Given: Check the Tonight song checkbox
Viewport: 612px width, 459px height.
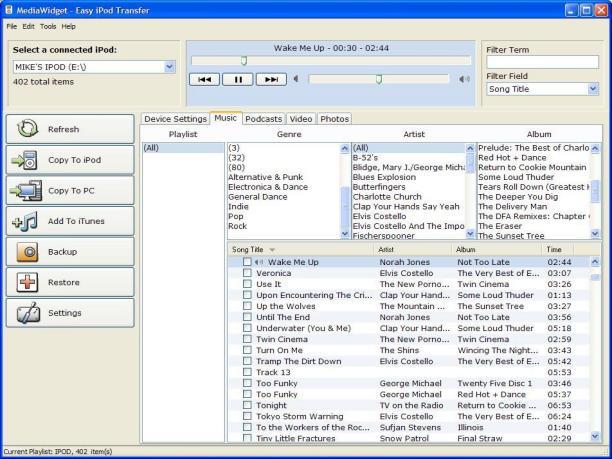Looking at the screenshot, I should (x=247, y=405).
